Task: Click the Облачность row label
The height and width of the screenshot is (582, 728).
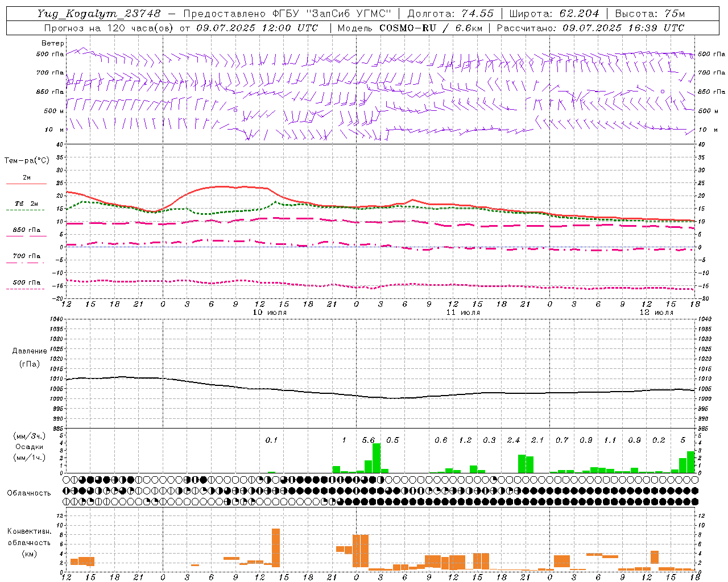Action: coord(29,493)
